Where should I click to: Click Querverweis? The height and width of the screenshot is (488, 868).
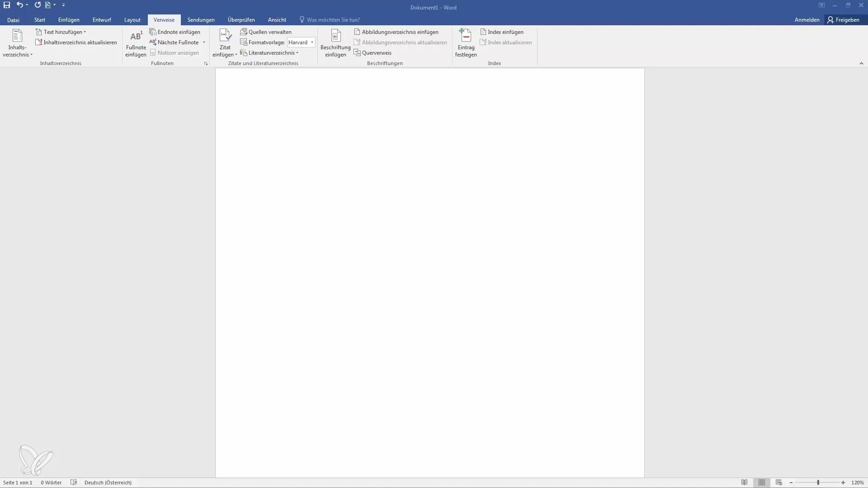click(373, 53)
